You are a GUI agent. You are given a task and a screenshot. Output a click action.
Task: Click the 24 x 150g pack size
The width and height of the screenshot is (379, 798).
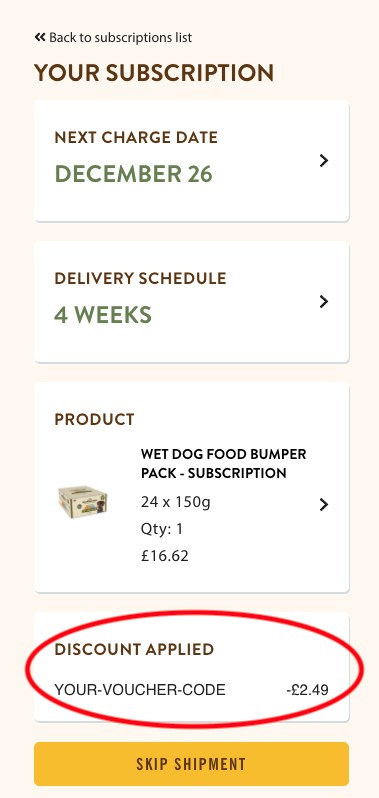pos(176,503)
